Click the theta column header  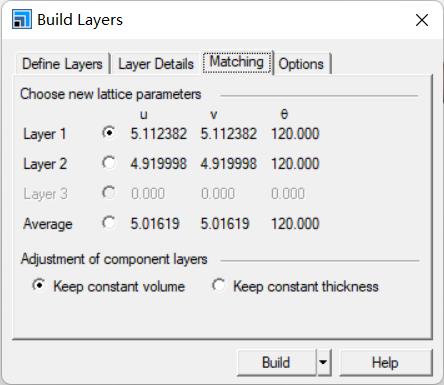284,114
